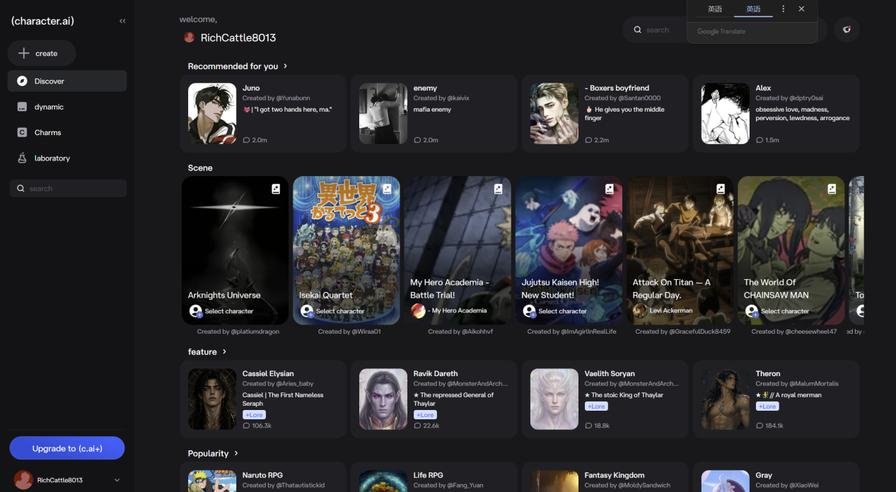Focus the sidebar search field
This screenshot has width=896, height=492.
68,188
